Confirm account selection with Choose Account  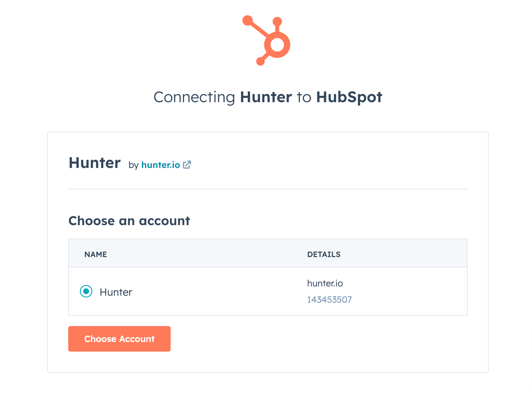pyautogui.click(x=119, y=339)
